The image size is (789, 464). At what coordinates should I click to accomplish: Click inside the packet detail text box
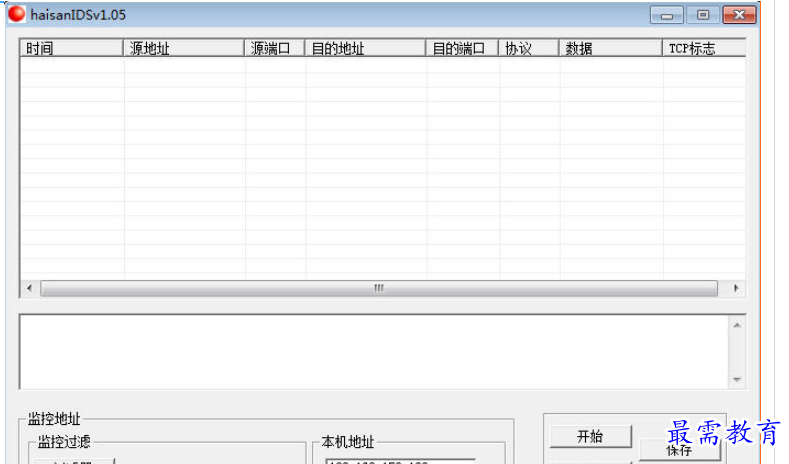[374, 352]
